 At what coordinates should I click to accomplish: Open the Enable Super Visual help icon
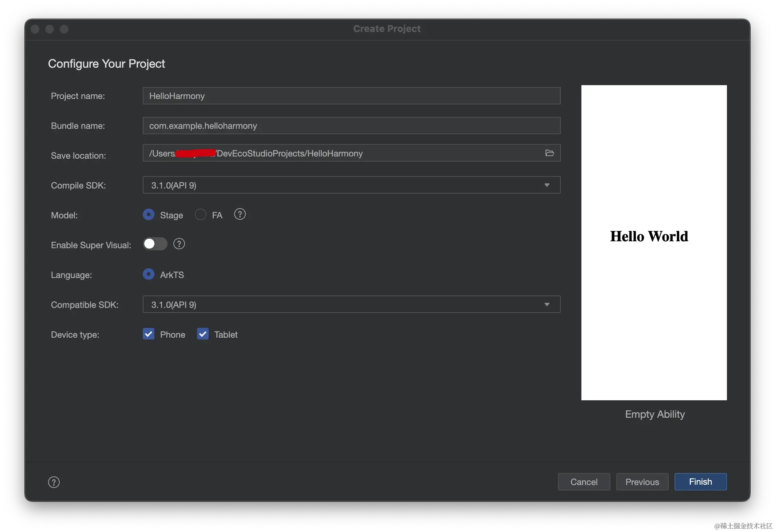click(179, 244)
